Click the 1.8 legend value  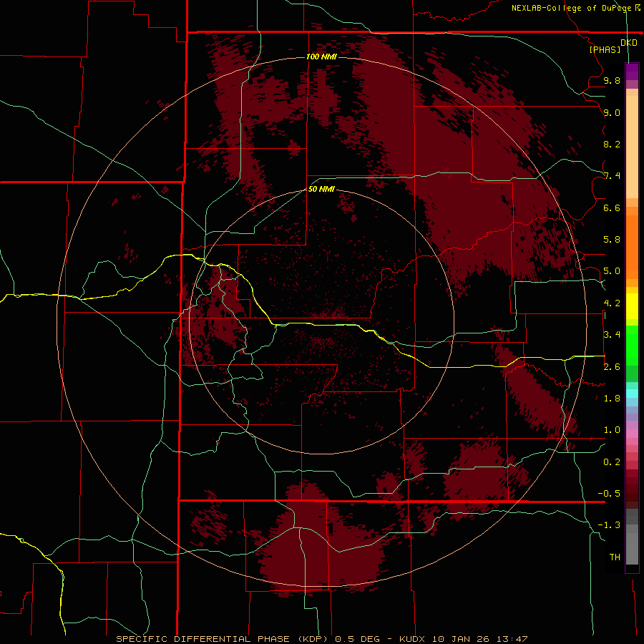612,399
